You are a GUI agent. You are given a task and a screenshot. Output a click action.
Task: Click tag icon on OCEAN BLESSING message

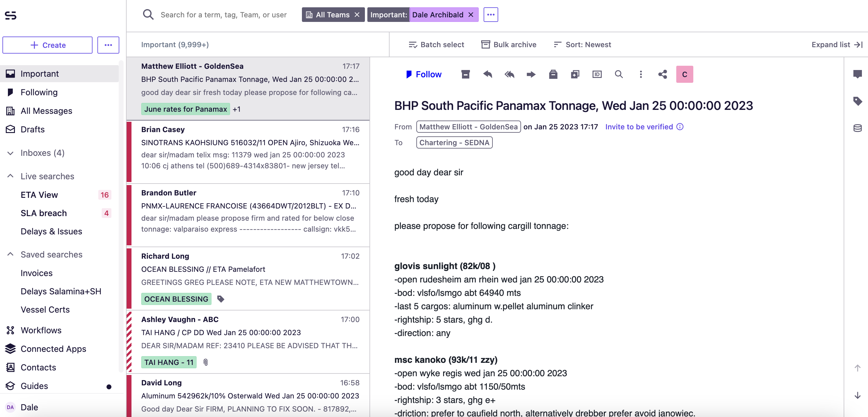[x=221, y=299]
